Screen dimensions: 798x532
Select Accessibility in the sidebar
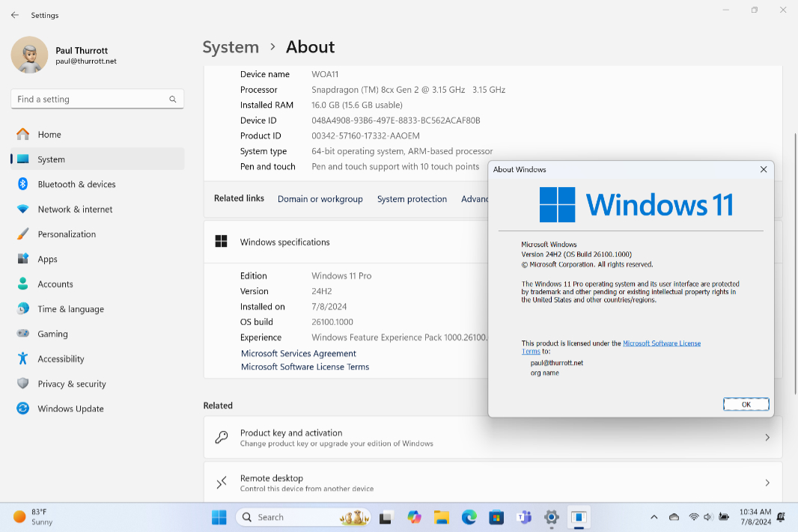61,359
